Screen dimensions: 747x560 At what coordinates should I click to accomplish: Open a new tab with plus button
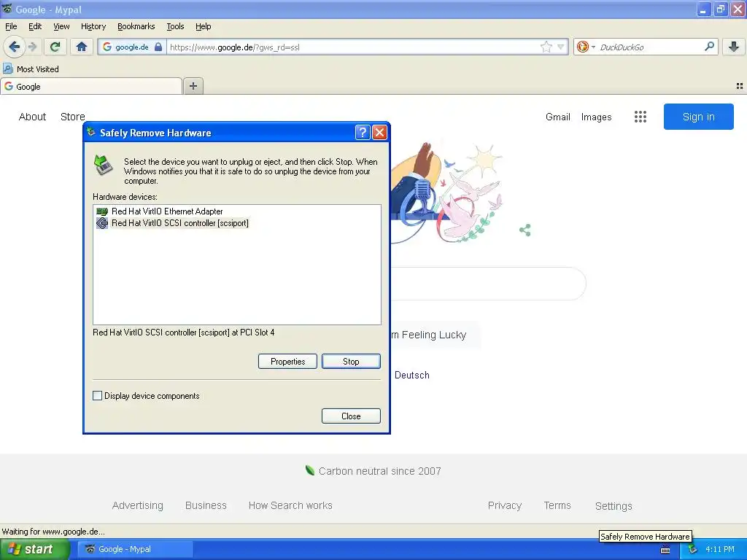point(193,86)
